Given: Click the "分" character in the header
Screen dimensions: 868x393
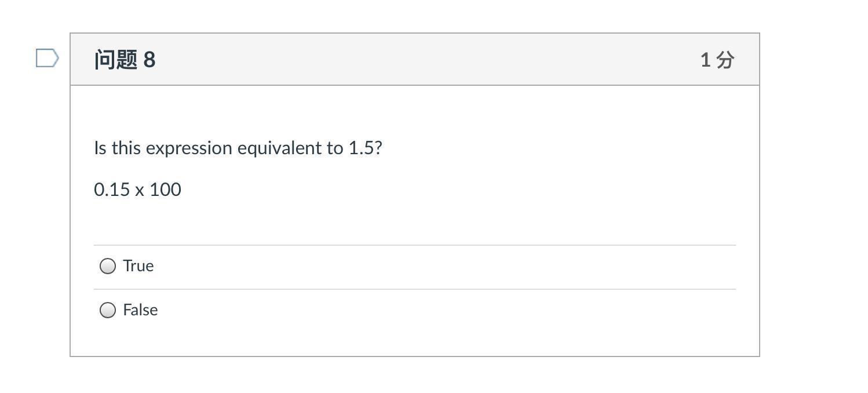Looking at the screenshot, I should [x=725, y=60].
